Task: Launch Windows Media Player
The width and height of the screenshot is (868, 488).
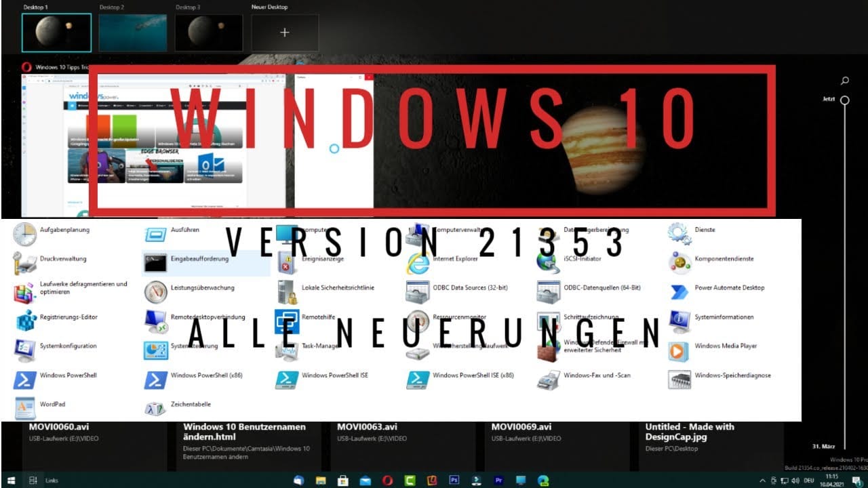Action: (713, 349)
